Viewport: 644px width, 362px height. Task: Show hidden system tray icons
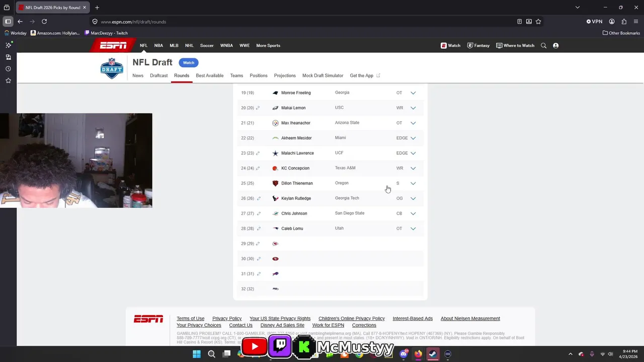pos(570,354)
